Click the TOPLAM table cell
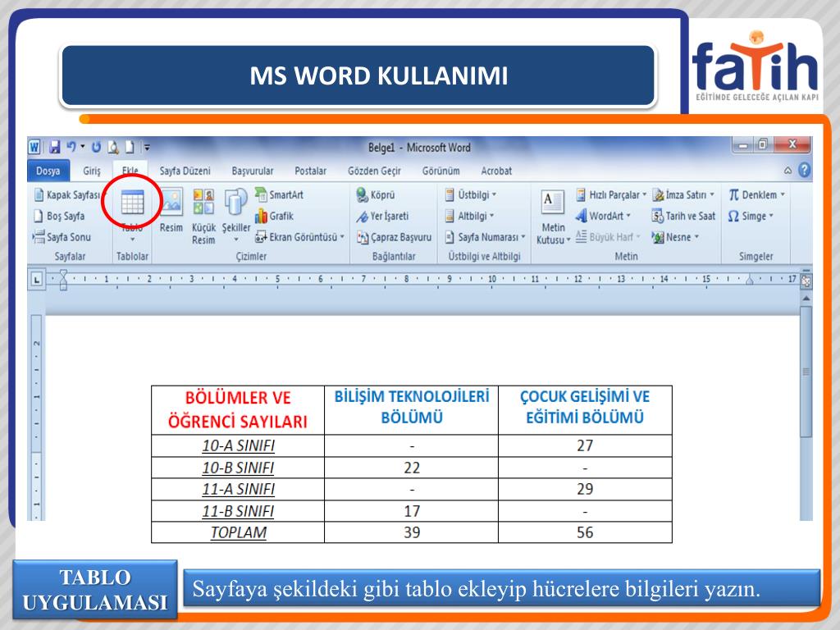This screenshot has width=840, height=630. click(238, 532)
